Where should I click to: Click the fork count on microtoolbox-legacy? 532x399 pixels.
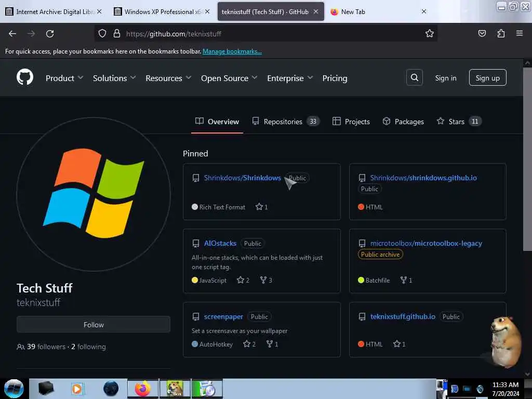406,280
